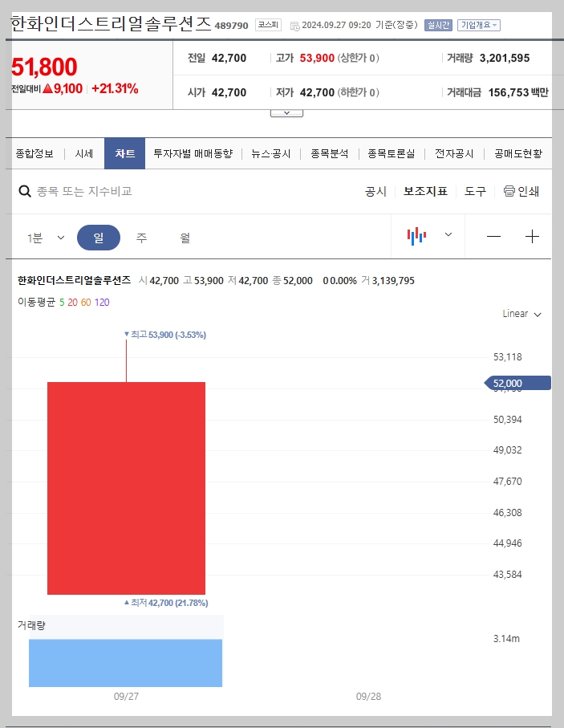Zoom out chart with minus icon

[493, 236]
